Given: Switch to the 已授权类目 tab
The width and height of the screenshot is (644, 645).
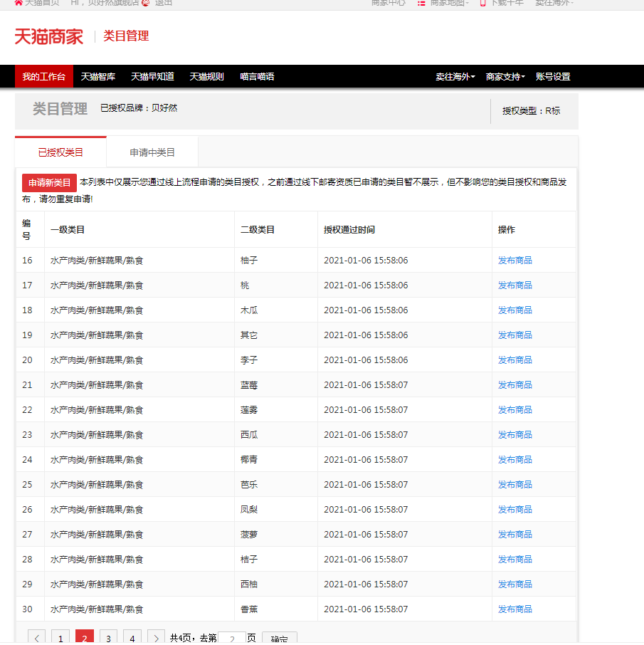Looking at the screenshot, I should point(61,152).
